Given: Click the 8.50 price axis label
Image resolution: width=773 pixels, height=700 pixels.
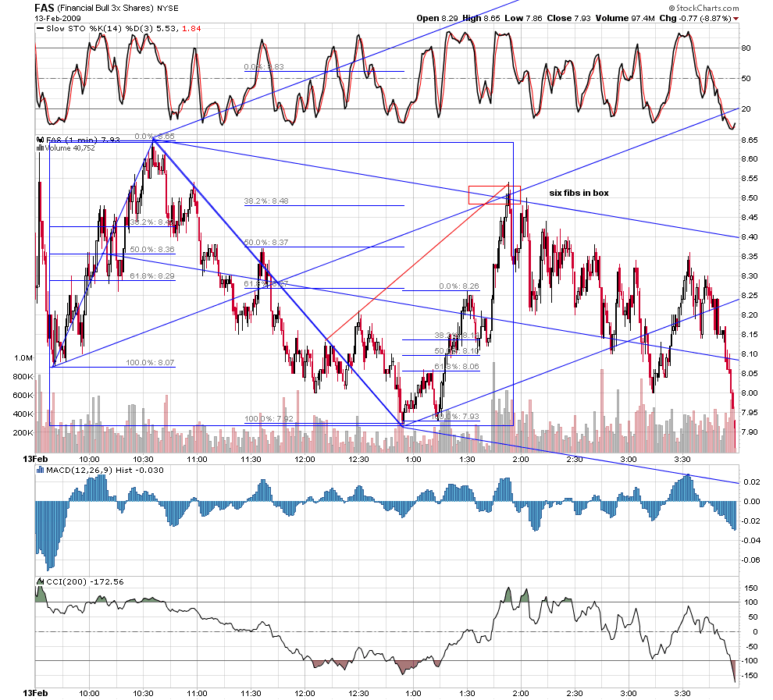Looking at the screenshot, I should pos(750,198).
